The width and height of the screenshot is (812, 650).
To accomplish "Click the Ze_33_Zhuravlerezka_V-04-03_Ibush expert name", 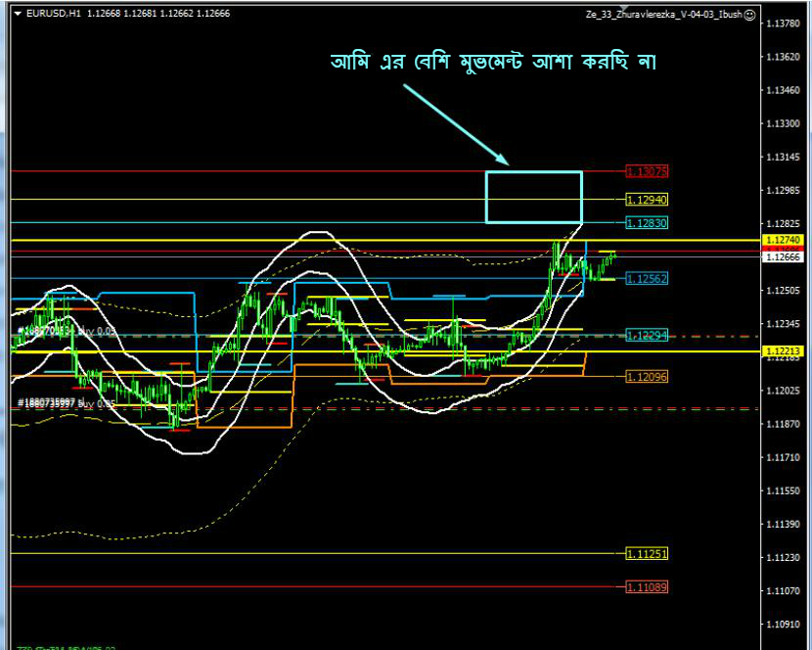I will (x=664, y=15).
